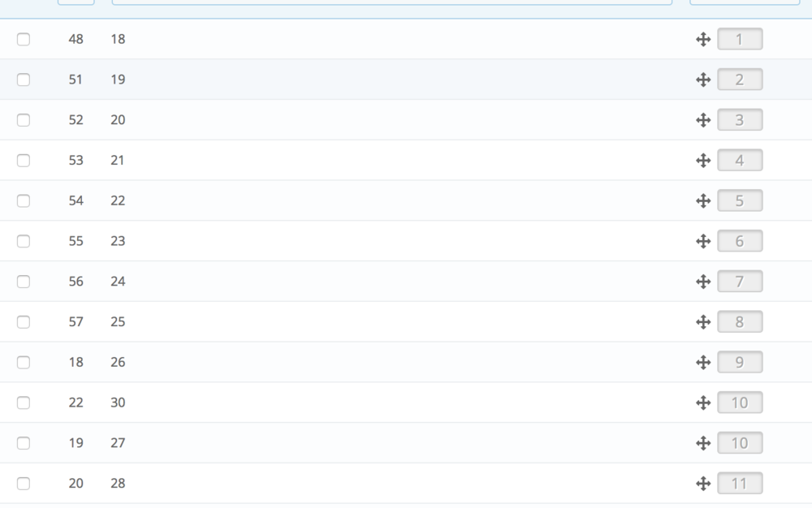Click the move handle icon for row ID 53

pos(702,161)
